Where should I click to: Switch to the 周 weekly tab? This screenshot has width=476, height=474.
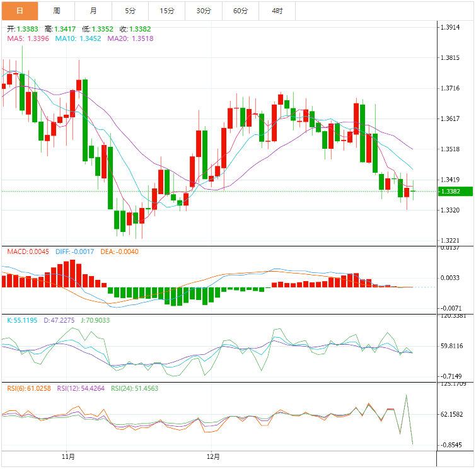point(57,11)
